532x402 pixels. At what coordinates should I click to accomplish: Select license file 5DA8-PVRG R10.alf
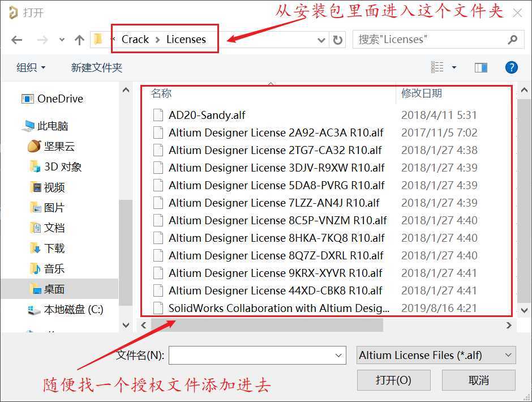pos(277,185)
